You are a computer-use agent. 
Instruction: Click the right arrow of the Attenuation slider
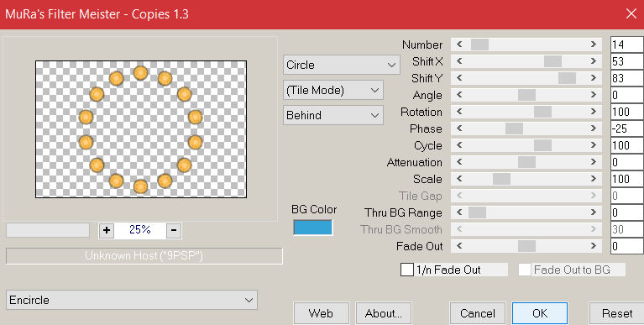(x=594, y=162)
